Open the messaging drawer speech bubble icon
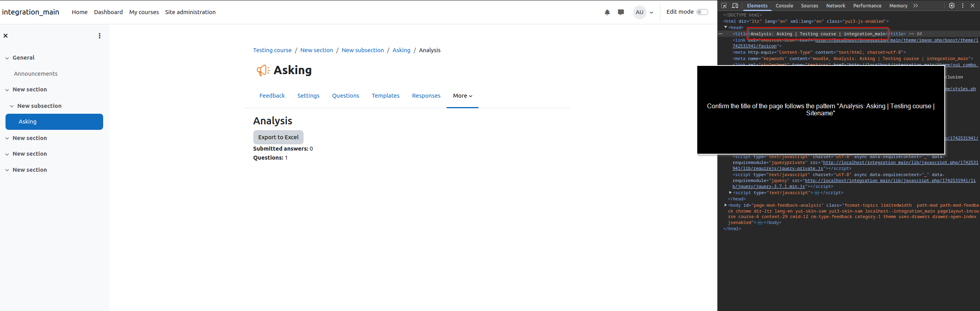 click(x=621, y=12)
